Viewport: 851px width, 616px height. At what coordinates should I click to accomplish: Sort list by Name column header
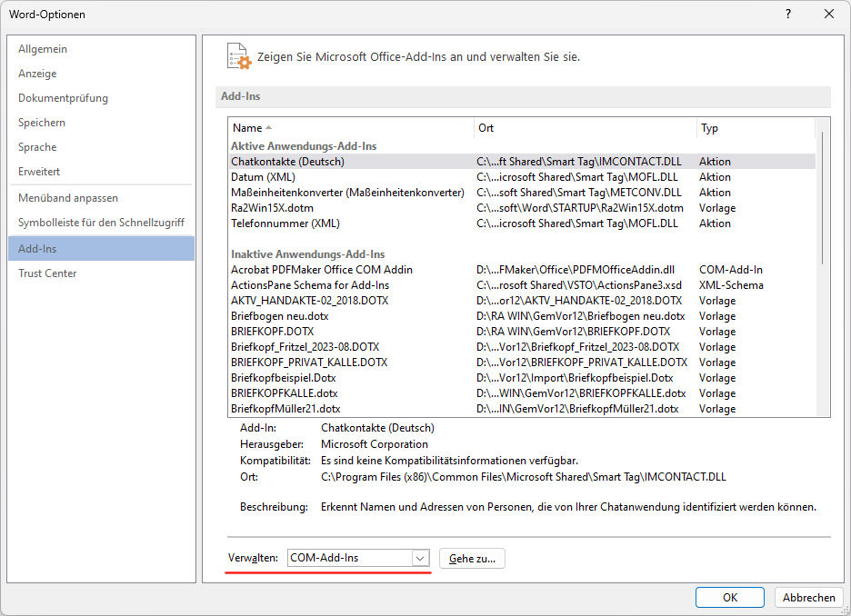click(x=247, y=128)
